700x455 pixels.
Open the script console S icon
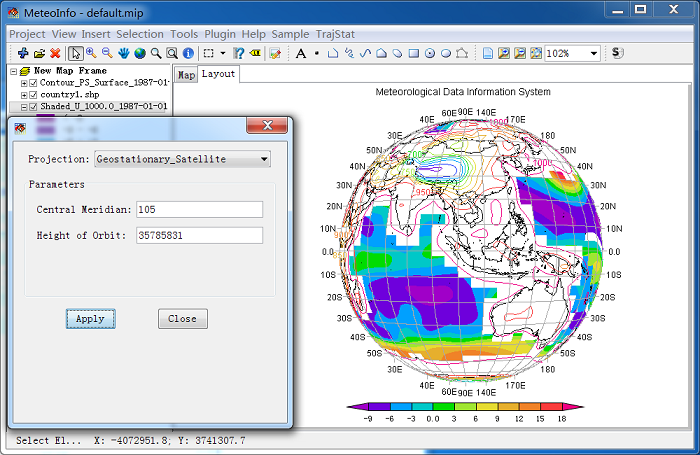click(617, 53)
